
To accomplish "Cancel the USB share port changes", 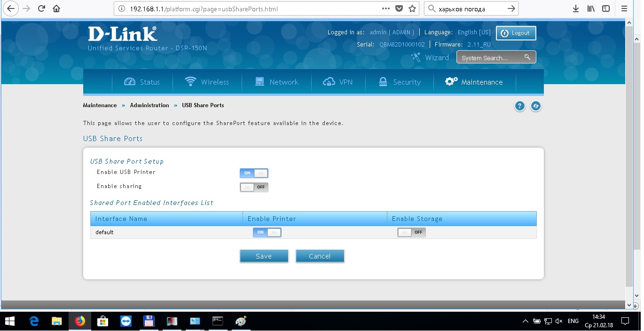I will pyautogui.click(x=320, y=256).
